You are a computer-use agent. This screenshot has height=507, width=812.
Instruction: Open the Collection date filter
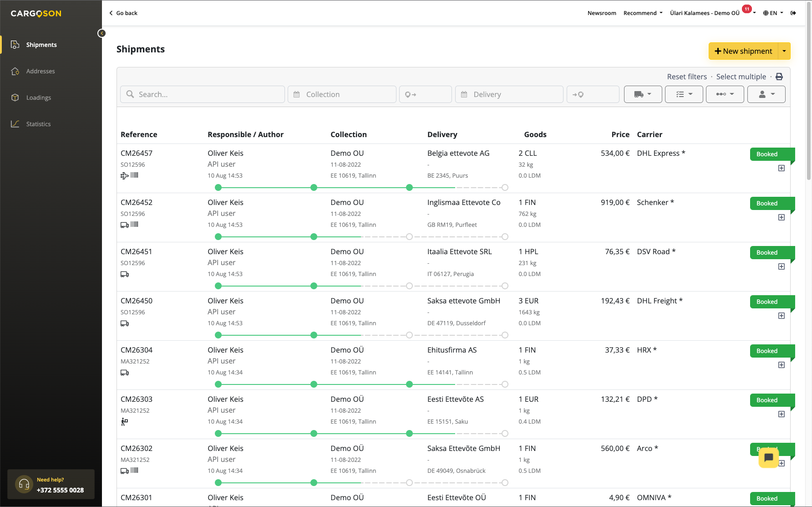click(342, 94)
